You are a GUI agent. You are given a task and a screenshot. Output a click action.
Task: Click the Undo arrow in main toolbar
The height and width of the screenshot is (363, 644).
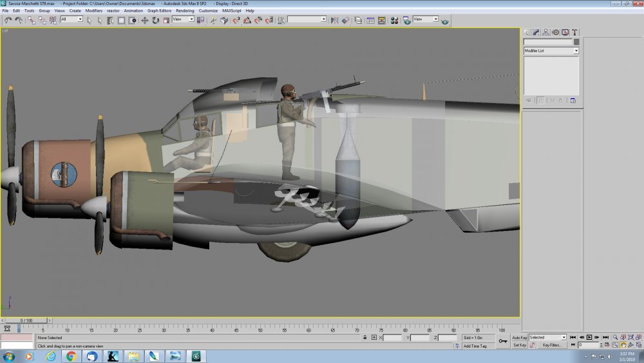tap(8, 20)
